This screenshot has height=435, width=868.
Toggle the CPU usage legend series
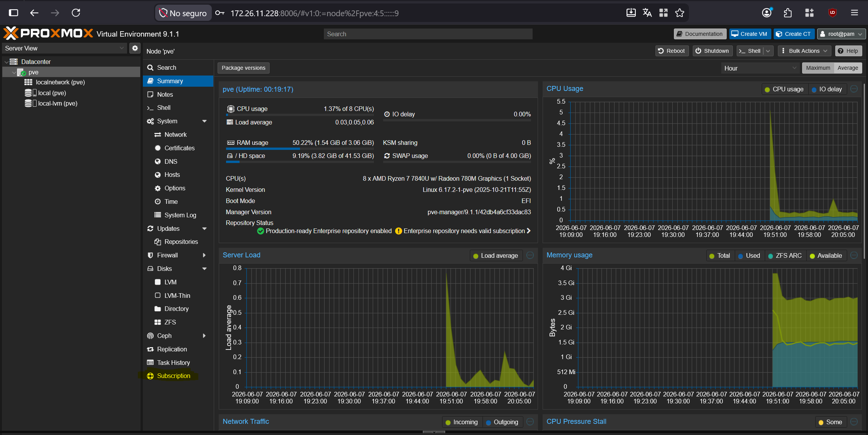pyautogui.click(x=784, y=89)
